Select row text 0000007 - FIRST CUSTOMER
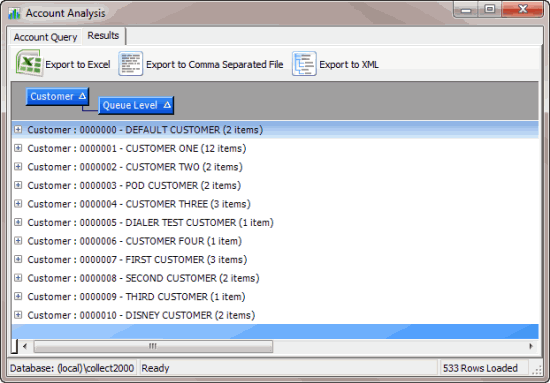The width and height of the screenshot is (550, 383). [x=142, y=260]
